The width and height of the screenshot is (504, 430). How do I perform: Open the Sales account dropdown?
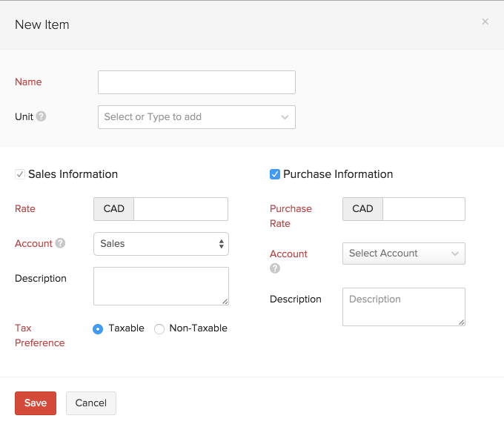coord(161,244)
